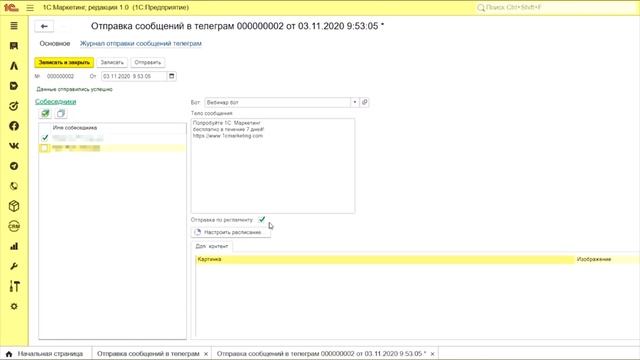Select the document tab dated 03.11.2020 at the bottom
Viewport: 640px width, 360px height.
pos(321,354)
